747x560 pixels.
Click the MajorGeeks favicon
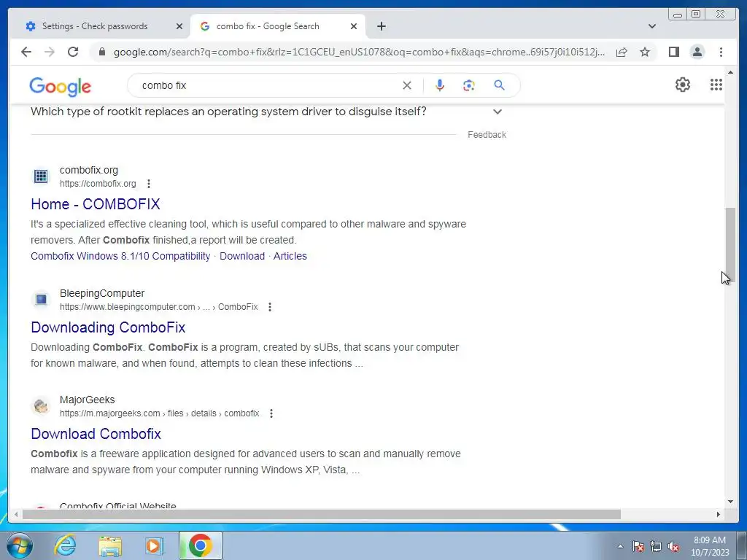[41, 406]
